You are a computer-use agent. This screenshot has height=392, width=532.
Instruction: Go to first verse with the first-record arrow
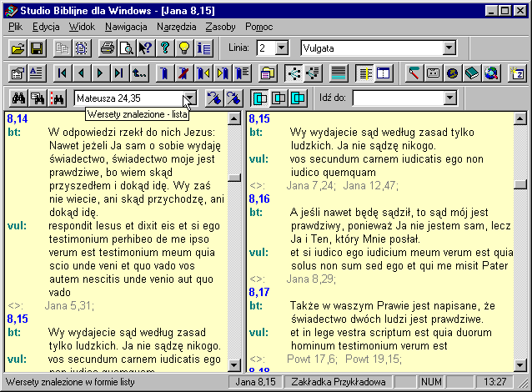coord(63,73)
